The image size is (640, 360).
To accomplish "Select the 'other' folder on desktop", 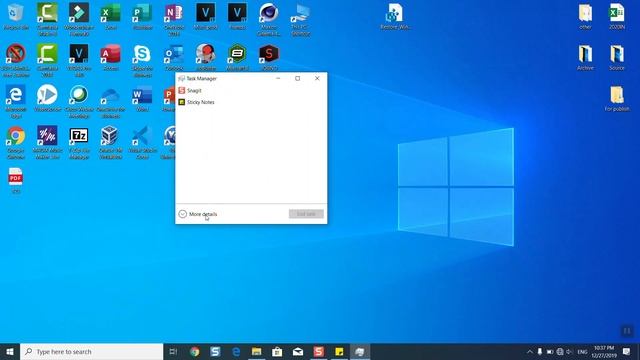I will 585,16.
